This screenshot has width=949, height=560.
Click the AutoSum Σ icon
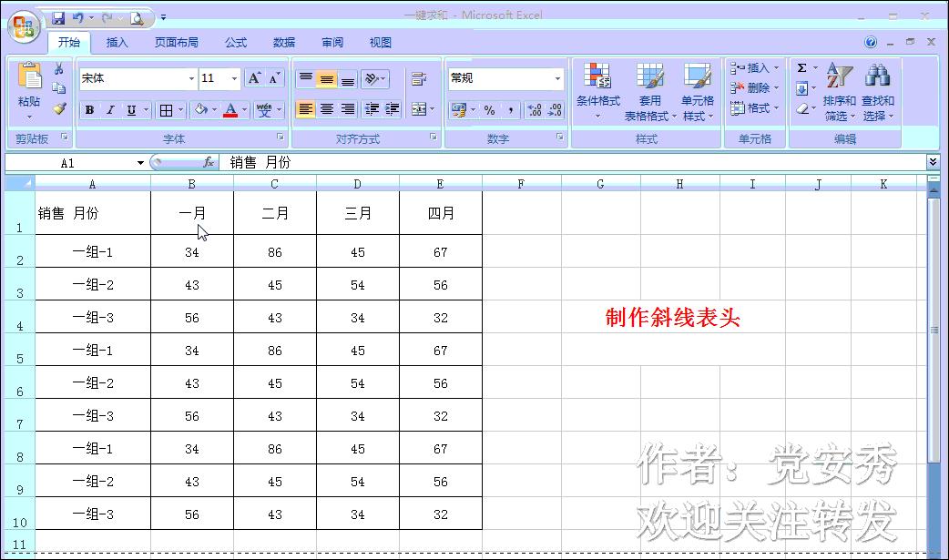click(803, 66)
